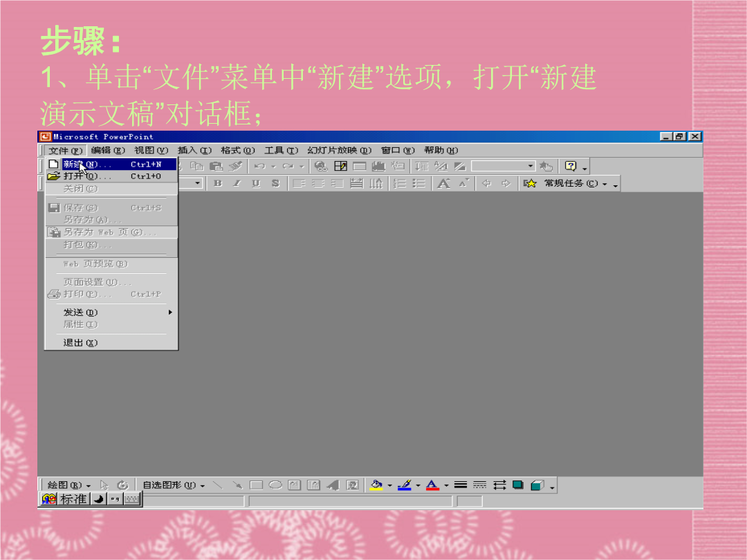Click the bulleted list icon
Viewport: 747px width, 560px height.
(418, 183)
